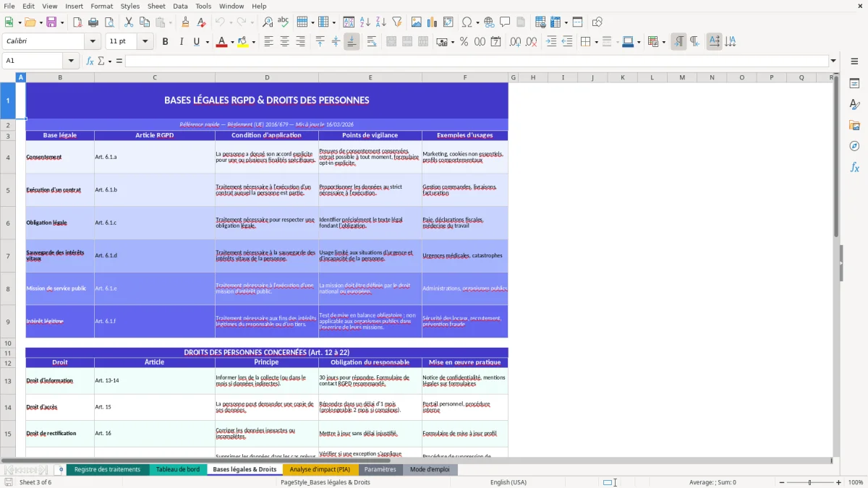Add a decimal place
868x488 pixels.
(x=515, y=42)
